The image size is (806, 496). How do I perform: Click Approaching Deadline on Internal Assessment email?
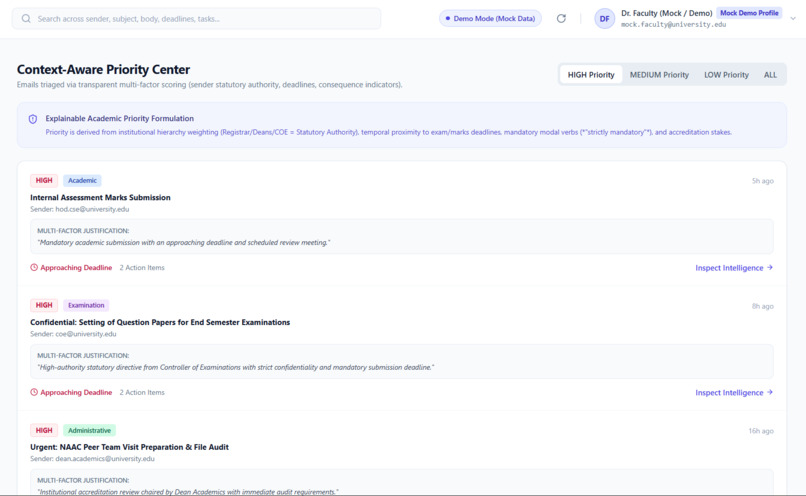76,267
